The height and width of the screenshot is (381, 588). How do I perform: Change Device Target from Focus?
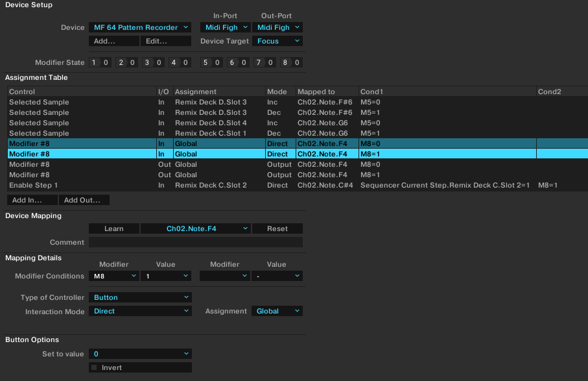277,41
